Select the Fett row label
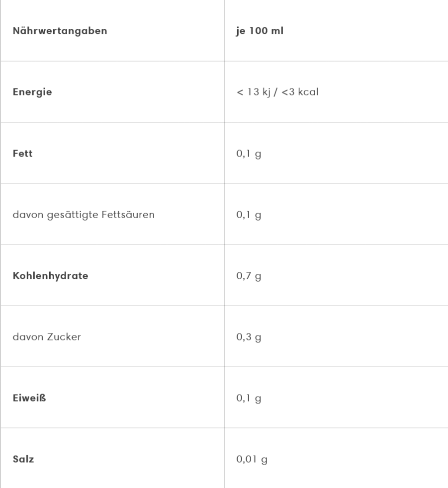The image size is (448, 488). point(22,154)
